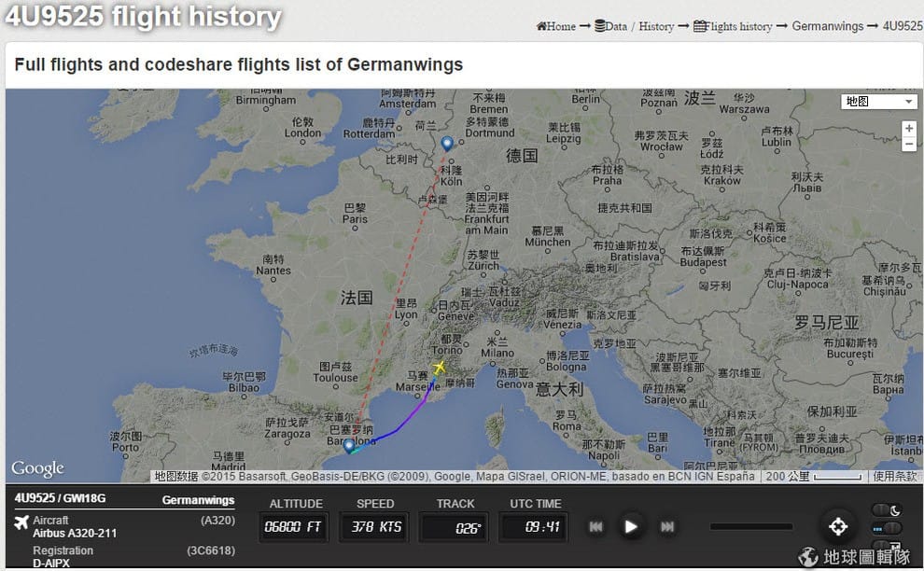924x571 pixels.
Task: Toggle the night mode moon switch
Action: tap(887, 510)
